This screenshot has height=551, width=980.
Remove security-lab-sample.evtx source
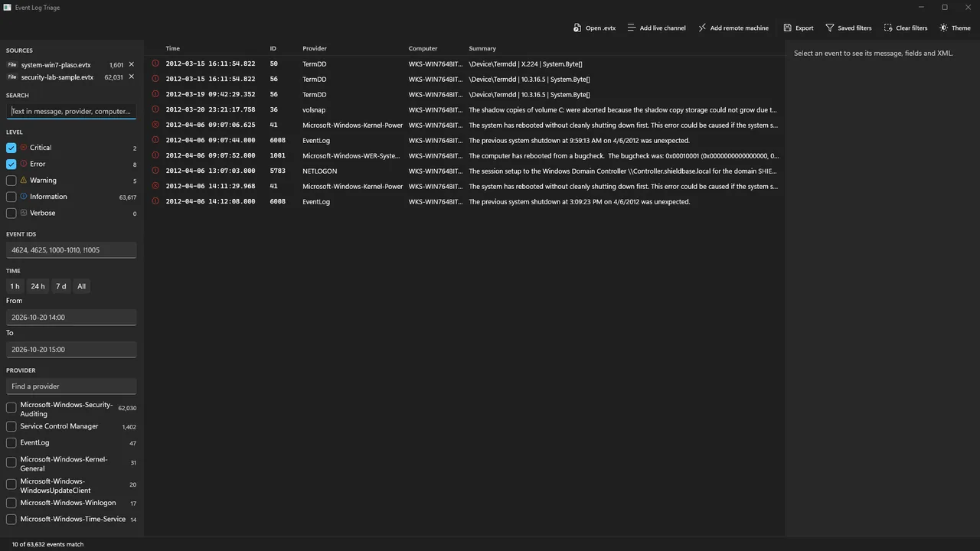click(131, 77)
